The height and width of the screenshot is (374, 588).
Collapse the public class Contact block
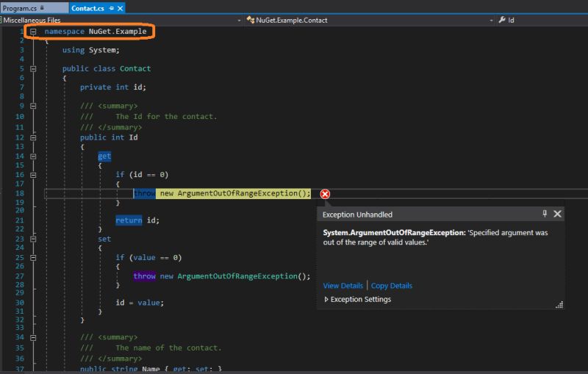(33, 69)
